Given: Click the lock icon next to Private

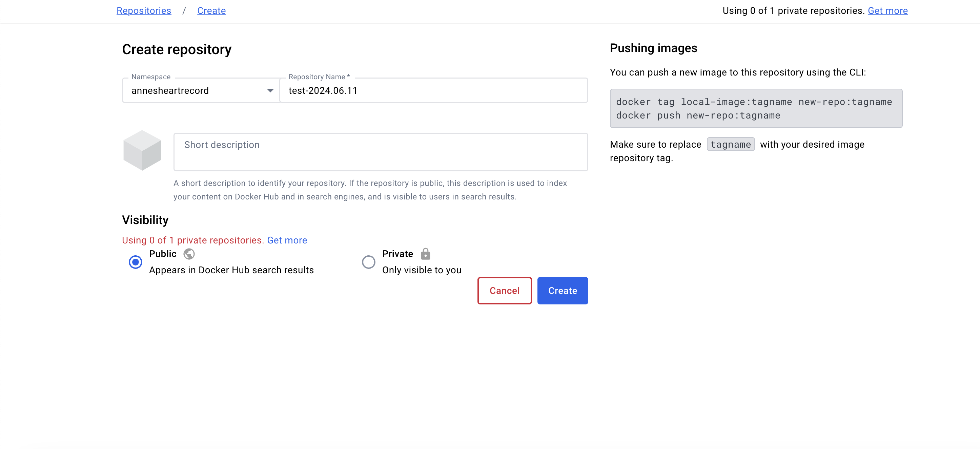Looking at the screenshot, I should click(x=425, y=254).
